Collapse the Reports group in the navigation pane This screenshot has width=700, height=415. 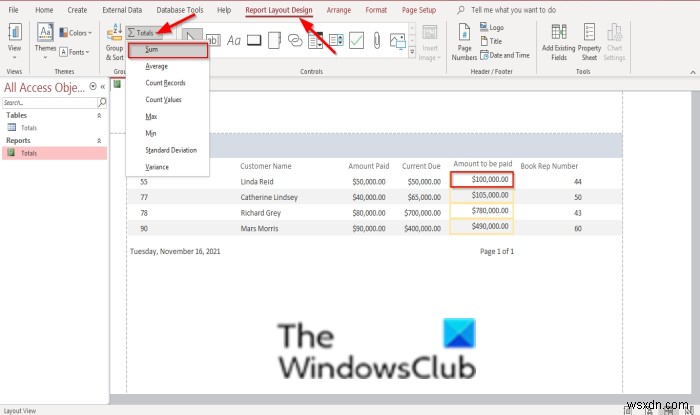(99, 141)
